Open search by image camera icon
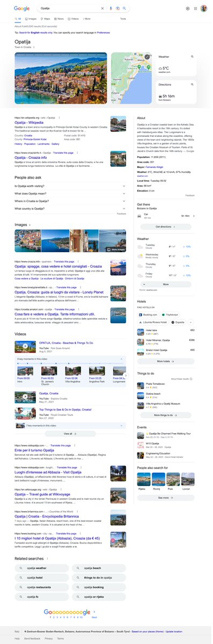Image resolution: width=213 pixels, height=644 pixels. pyautogui.click(x=117, y=9)
